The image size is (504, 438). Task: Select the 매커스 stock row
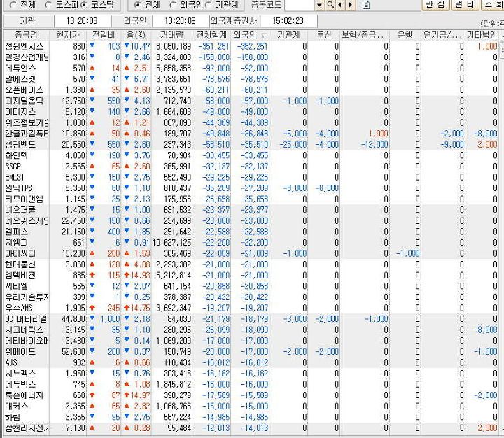[251, 407]
